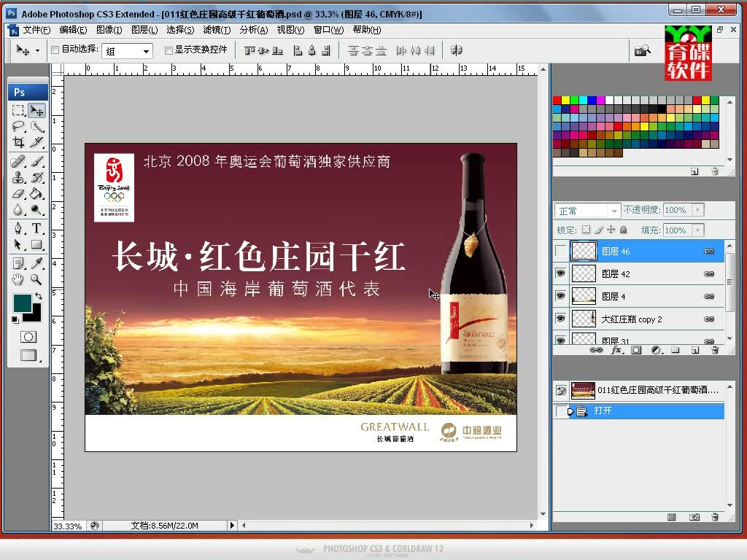Select the Blur tool
This screenshot has height=560, width=747.
pos(18,209)
